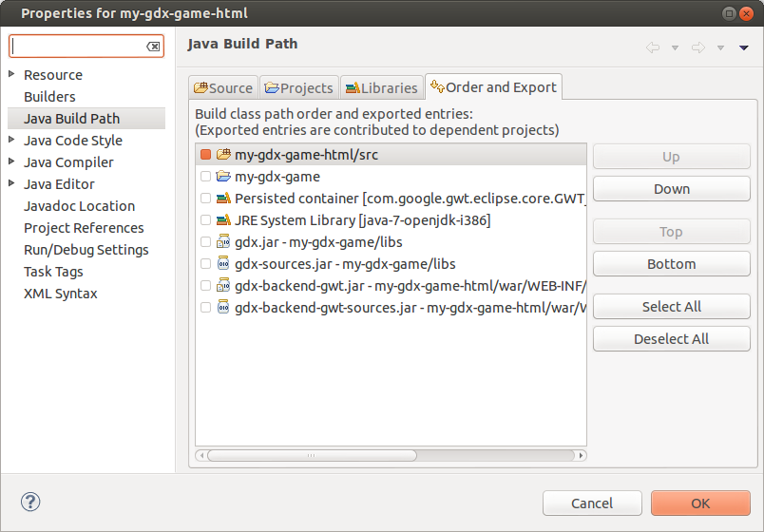
Task: Expand the Resource tree node
Action: pyautogui.click(x=11, y=73)
